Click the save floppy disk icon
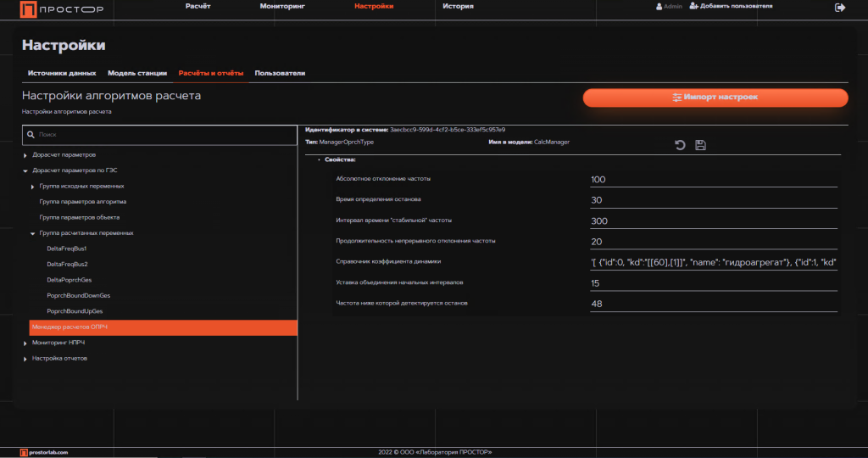Viewport: 868px width, 458px height. pos(700,145)
